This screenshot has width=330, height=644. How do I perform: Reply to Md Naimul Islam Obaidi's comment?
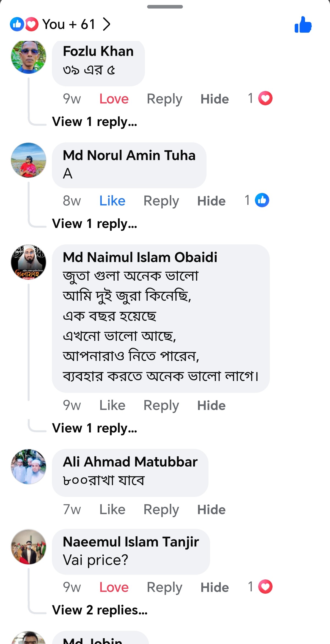click(x=161, y=405)
